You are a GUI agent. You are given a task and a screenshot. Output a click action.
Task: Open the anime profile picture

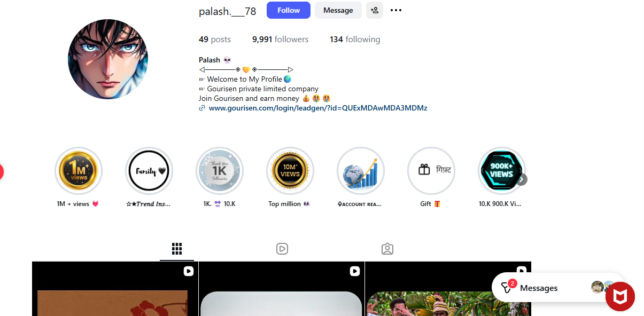[x=108, y=59]
